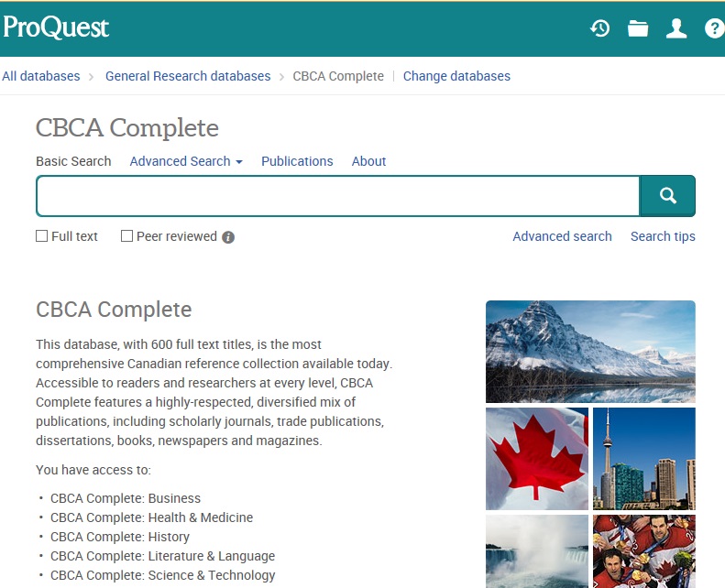Click the Change databases link
The image size is (725, 588).
tap(456, 76)
